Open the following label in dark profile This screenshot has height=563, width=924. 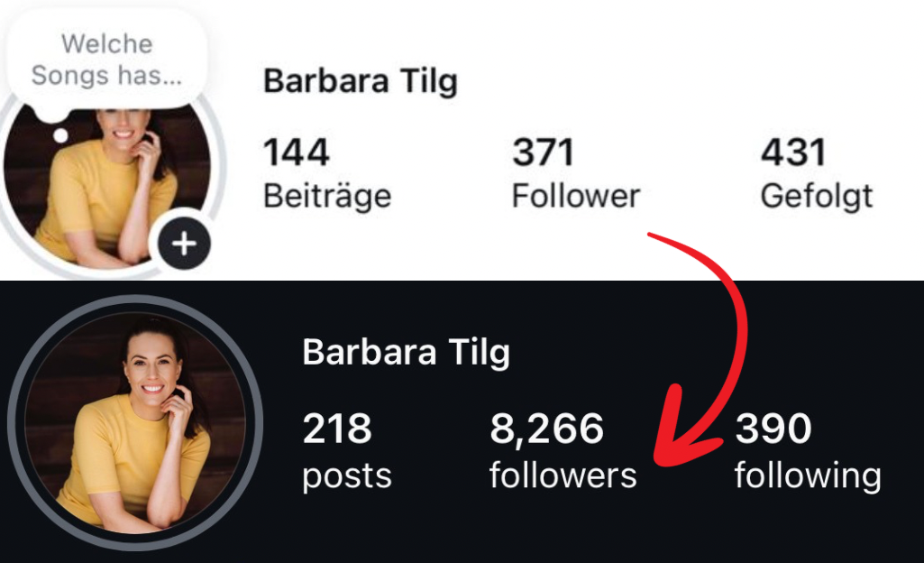(808, 475)
